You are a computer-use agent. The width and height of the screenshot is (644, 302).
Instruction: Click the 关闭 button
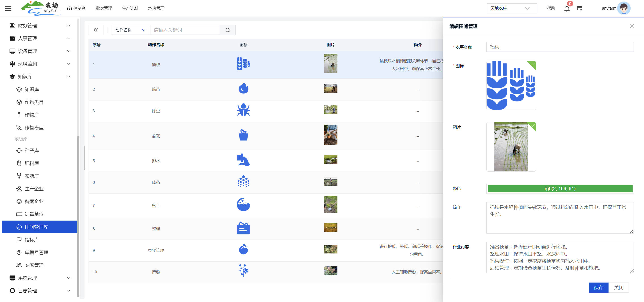[619, 287]
